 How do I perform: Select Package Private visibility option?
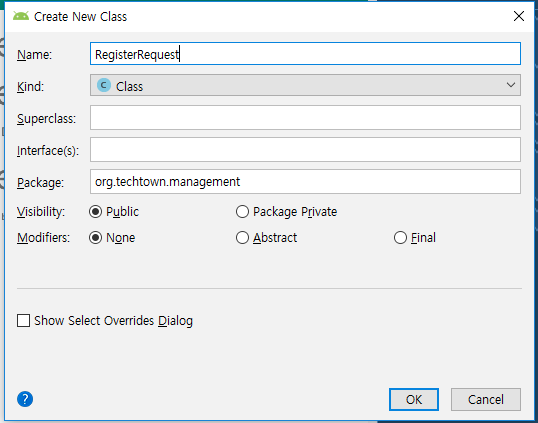(242, 212)
